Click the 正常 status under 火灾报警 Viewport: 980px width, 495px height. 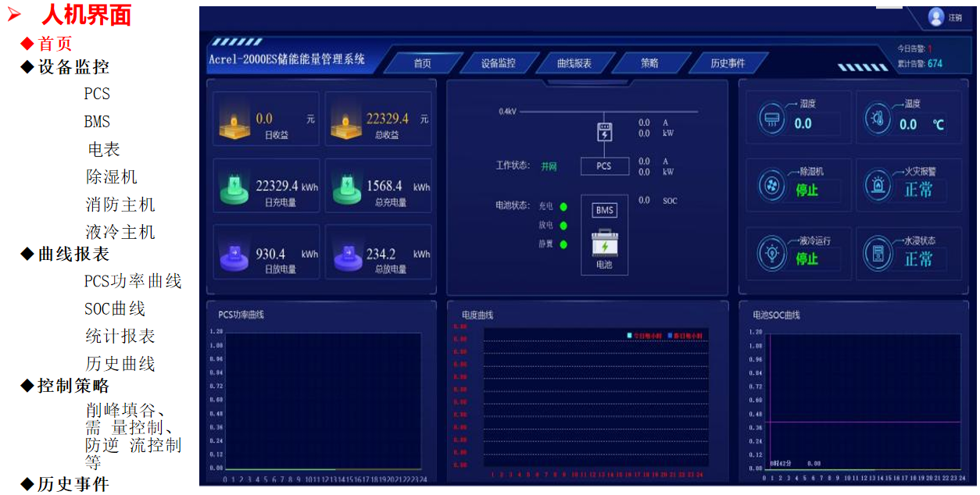(x=919, y=190)
